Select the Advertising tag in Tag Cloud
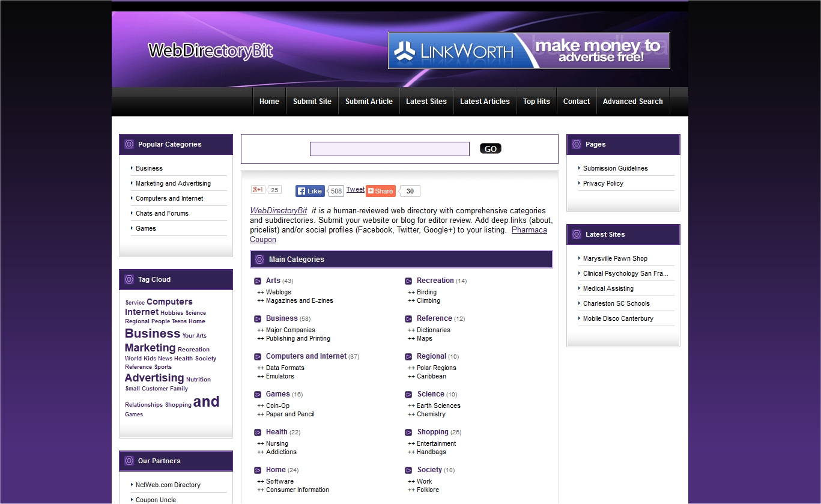 tap(153, 378)
